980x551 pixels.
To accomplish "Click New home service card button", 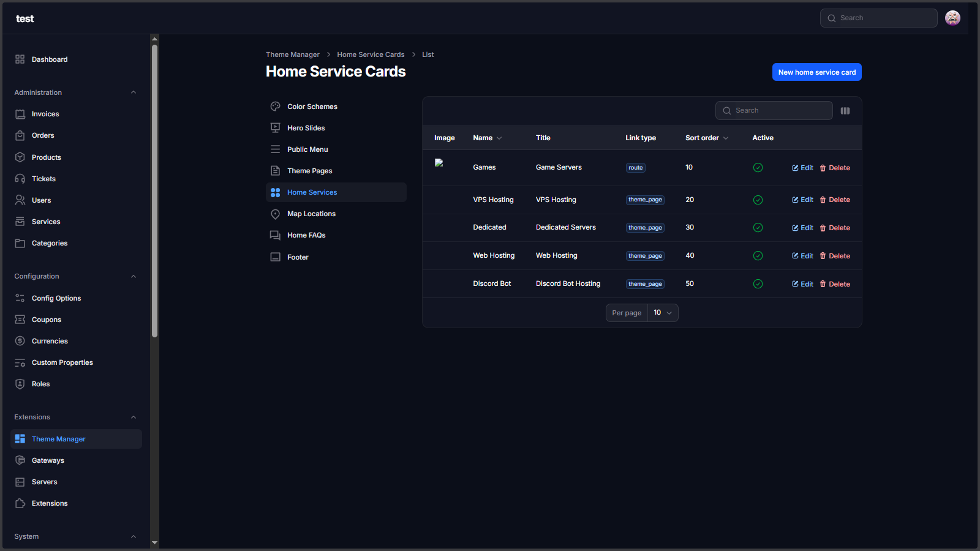I will point(816,72).
